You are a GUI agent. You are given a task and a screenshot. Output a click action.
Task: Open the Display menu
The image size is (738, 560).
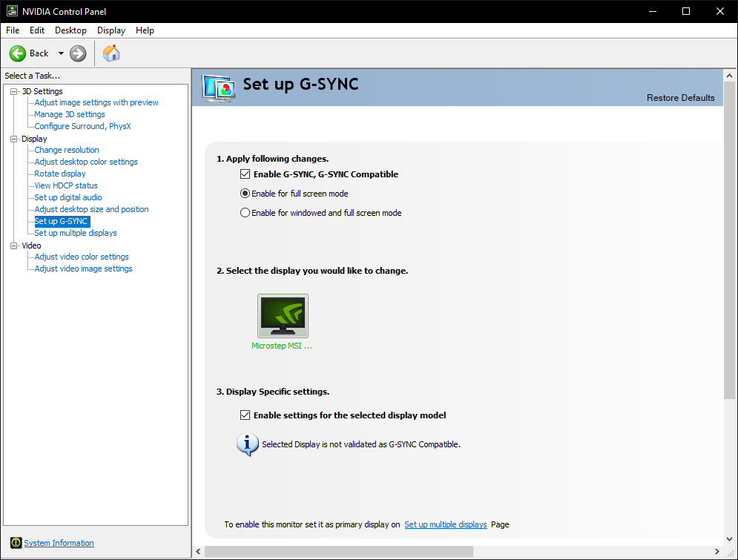click(111, 30)
